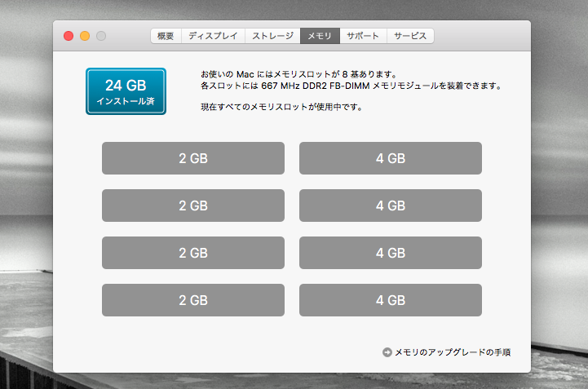Pick the third 2 GB memory slot
Viewport: 588px width, 389px height.
pos(193,253)
